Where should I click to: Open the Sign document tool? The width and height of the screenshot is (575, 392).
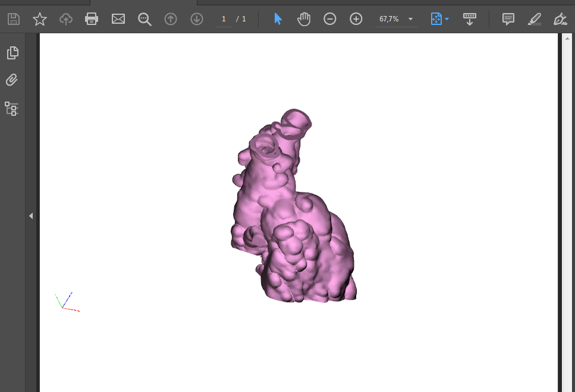point(560,18)
